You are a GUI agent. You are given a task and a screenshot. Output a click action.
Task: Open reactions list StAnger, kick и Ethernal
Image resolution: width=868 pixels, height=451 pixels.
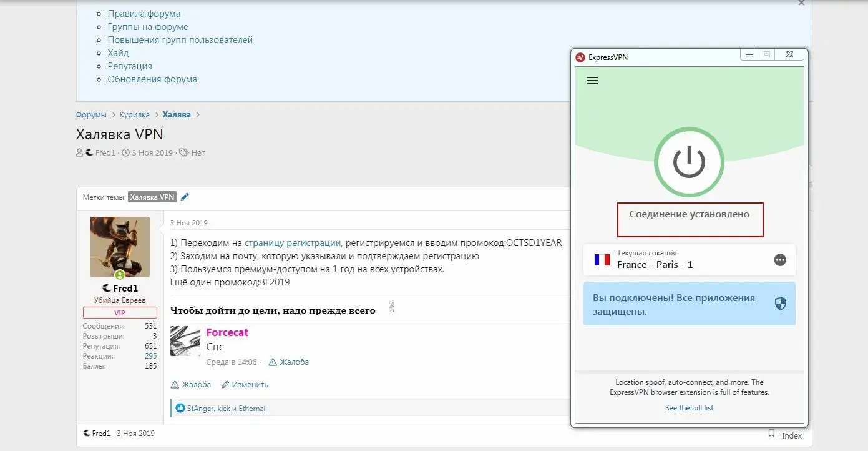(x=226, y=409)
